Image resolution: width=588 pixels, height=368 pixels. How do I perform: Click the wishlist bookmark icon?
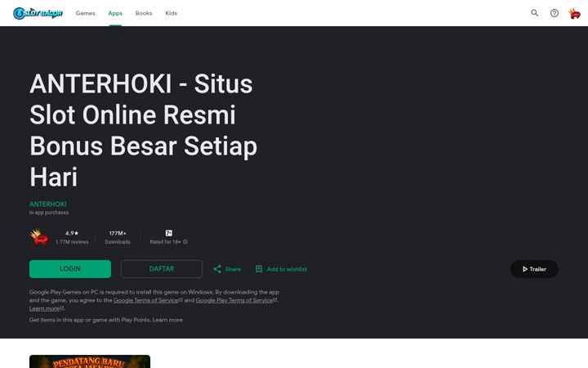tap(259, 269)
